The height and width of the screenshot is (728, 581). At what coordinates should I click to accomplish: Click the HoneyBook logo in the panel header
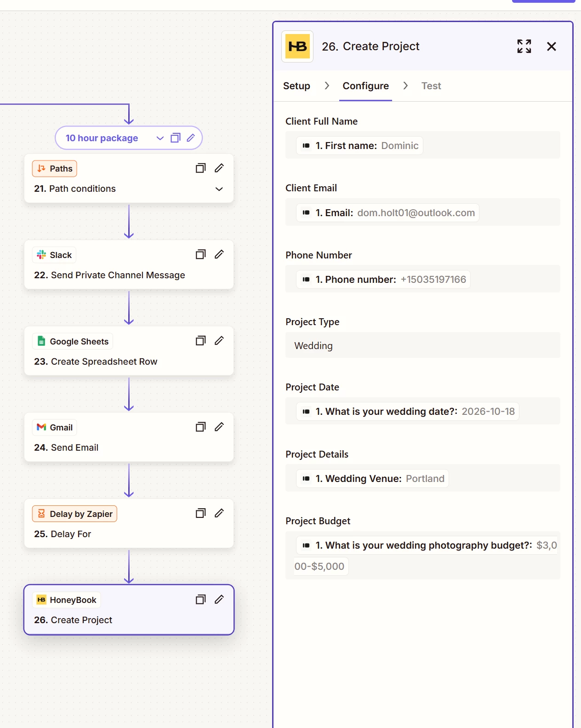coord(297,46)
